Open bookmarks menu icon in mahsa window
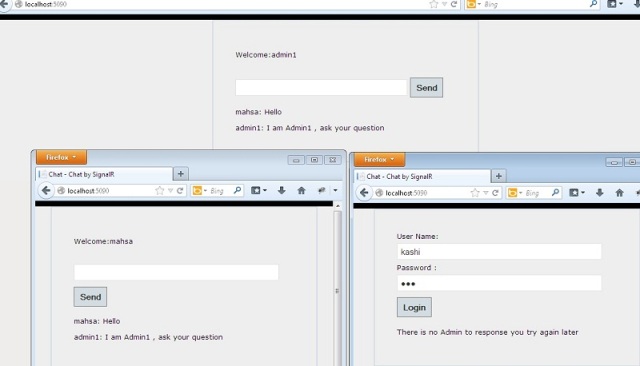The image size is (640, 366). [x=258, y=191]
